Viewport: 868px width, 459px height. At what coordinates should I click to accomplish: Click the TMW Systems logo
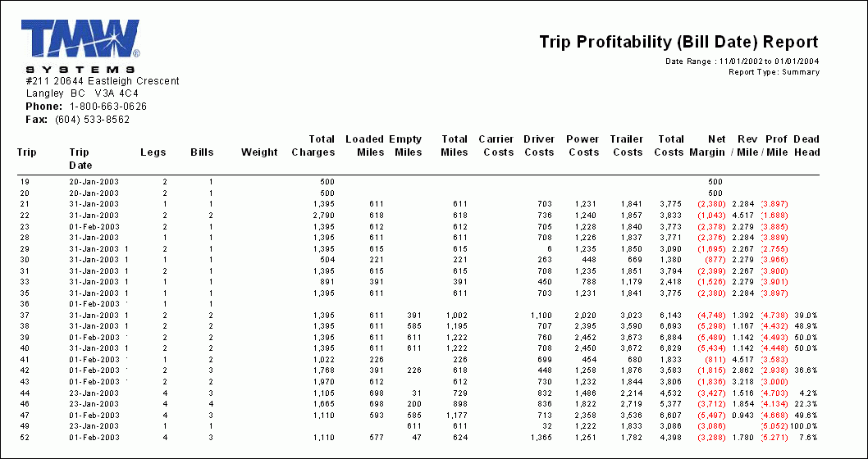pyautogui.click(x=80, y=46)
